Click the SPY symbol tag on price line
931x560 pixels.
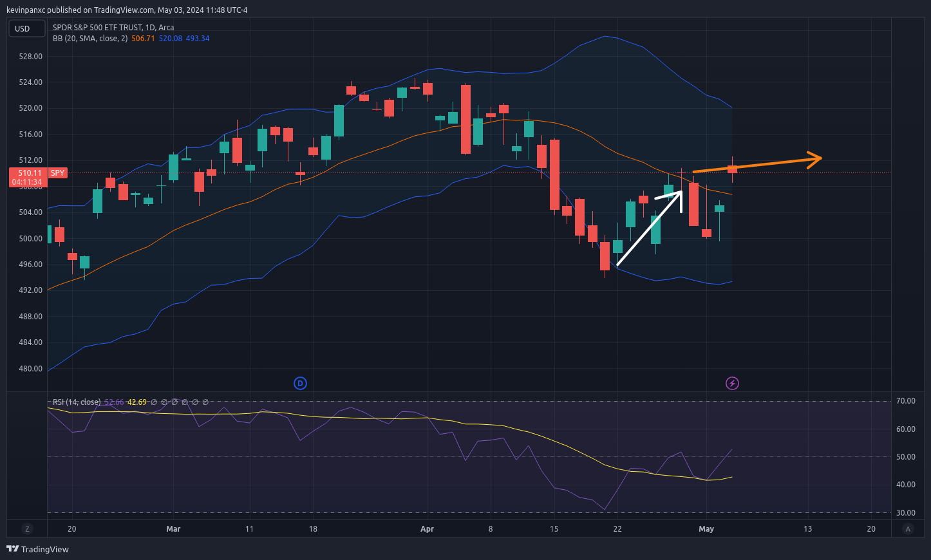click(57, 173)
